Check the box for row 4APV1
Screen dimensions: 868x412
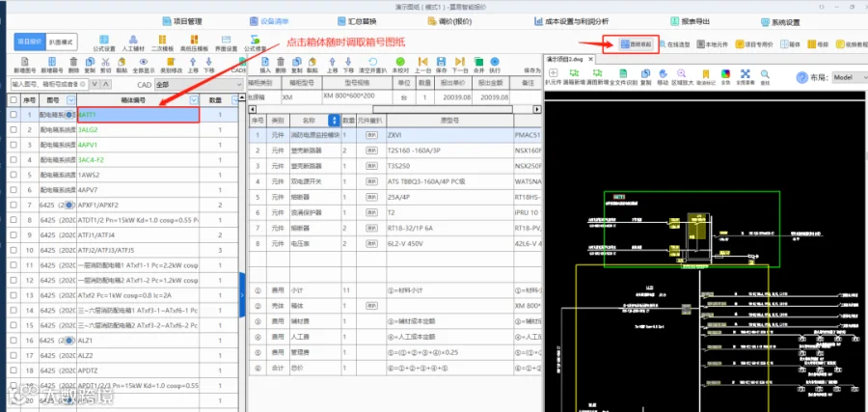(x=14, y=145)
